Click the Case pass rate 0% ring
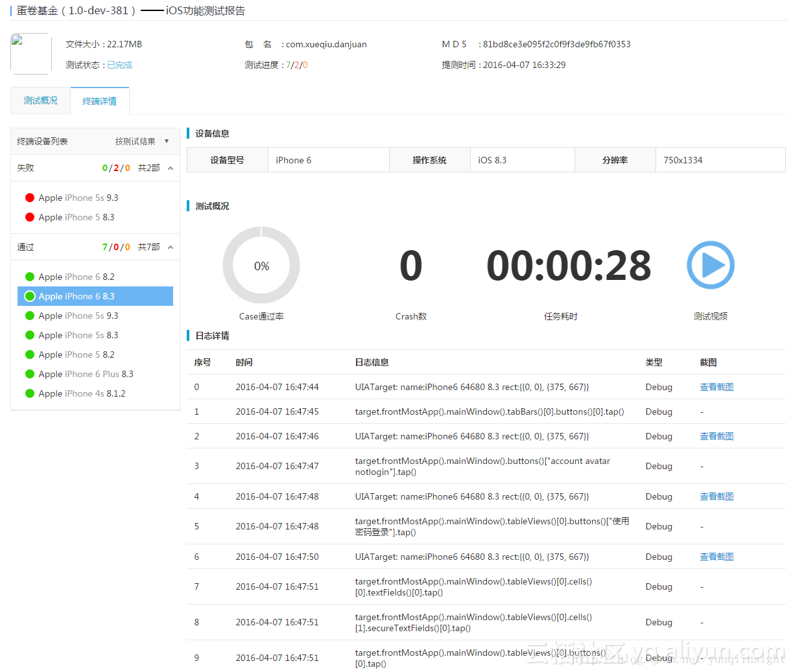 [261, 265]
